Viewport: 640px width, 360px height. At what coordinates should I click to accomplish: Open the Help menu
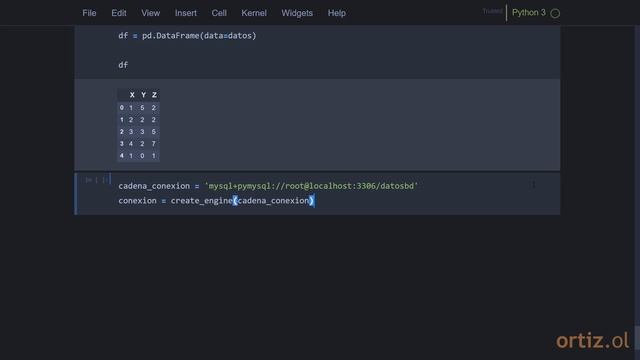(337, 13)
